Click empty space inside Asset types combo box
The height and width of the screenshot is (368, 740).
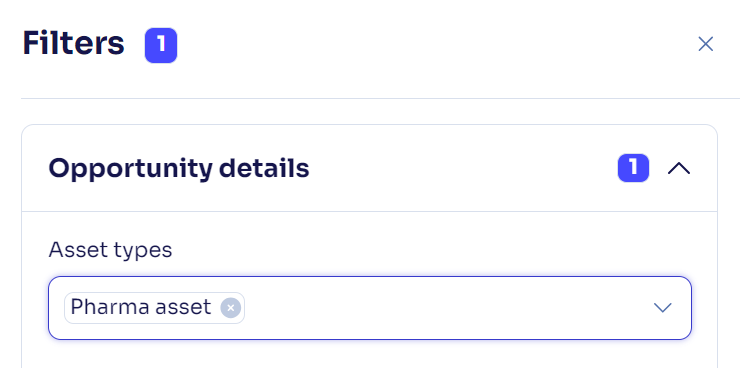[x=444, y=308]
